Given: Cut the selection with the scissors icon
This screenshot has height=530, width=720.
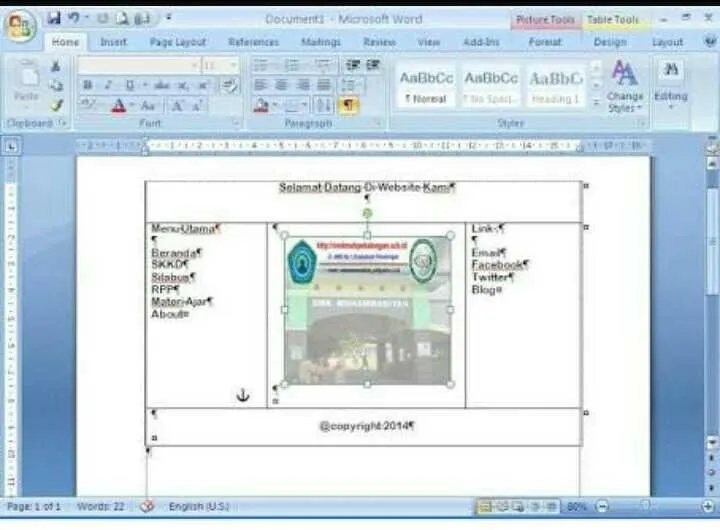Looking at the screenshot, I should pos(56,67).
